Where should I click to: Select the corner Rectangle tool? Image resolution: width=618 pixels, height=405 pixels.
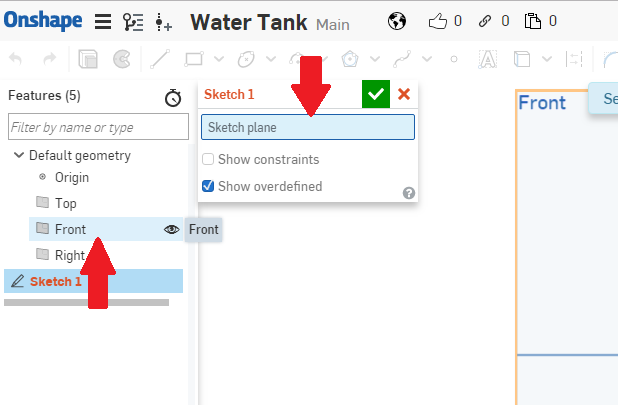[x=194, y=59]
